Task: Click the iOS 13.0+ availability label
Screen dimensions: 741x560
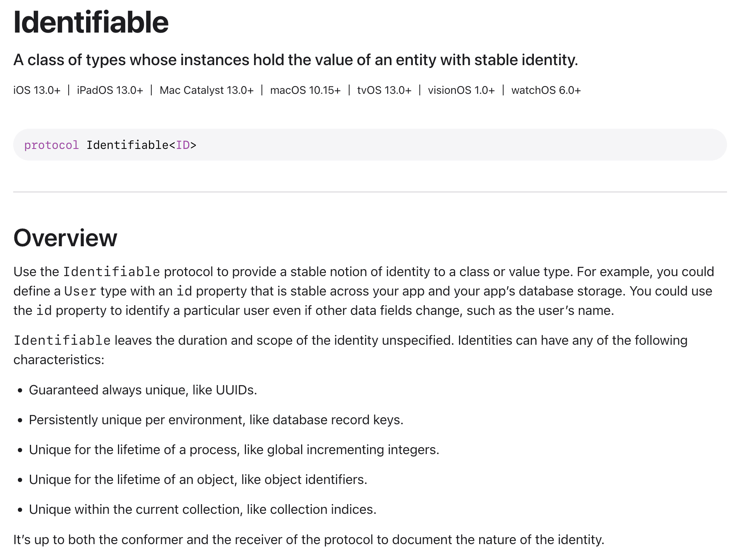Action: 37,90
